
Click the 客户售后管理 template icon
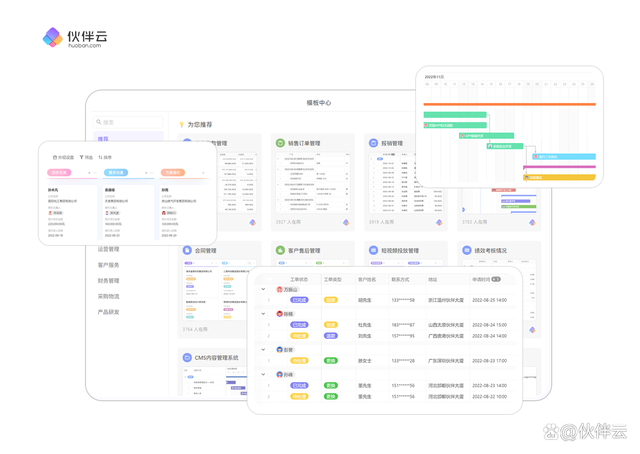280,251
